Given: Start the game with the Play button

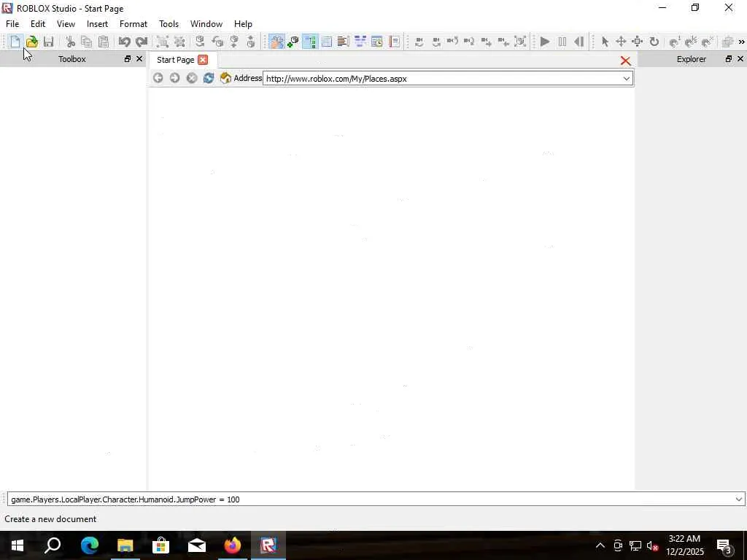Looking at the screenshot, I should (545, 42).
